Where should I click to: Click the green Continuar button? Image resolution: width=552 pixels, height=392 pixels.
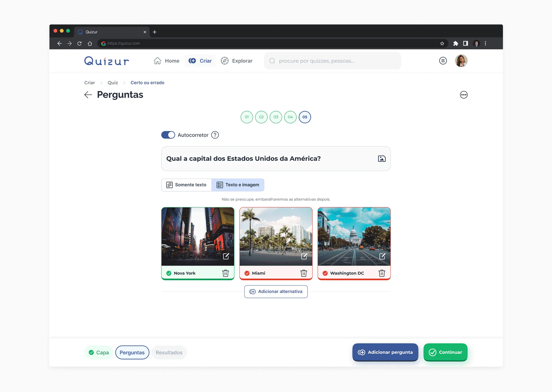point(445,352)
